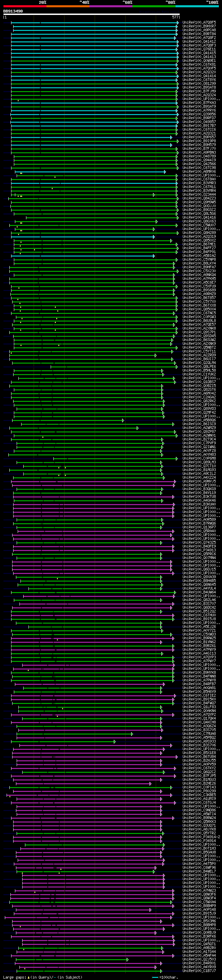Click the cyan alignment bar for UniRef100_A7Q8F5
The image size is (222, 980).
pyautogui.click(x=95, y=23)
